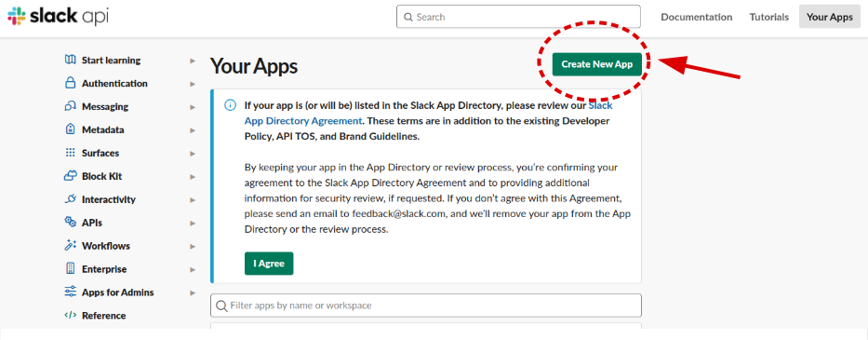Go to Your Apps nav tab

(829, 17)
